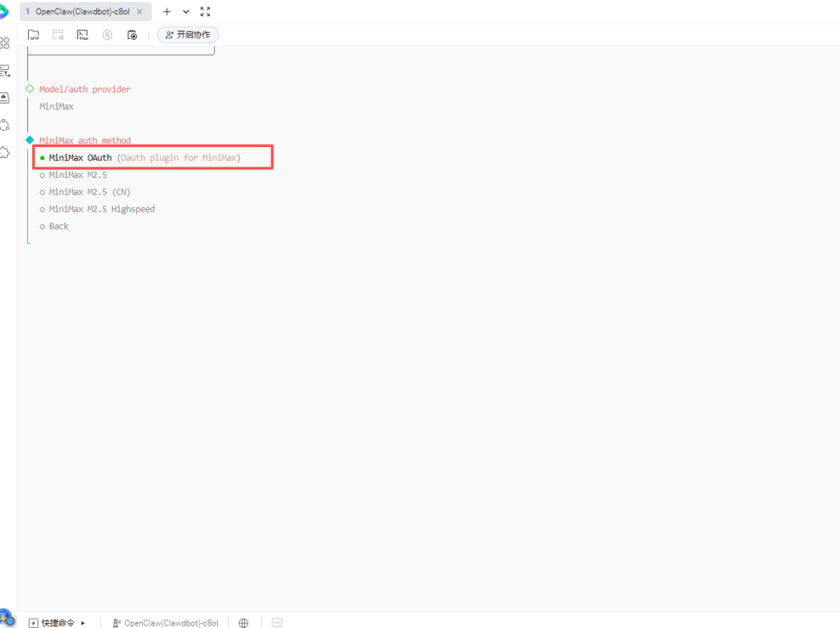Open the assistant avatar at bottom left
840x628 pixels.
point(6,618)
